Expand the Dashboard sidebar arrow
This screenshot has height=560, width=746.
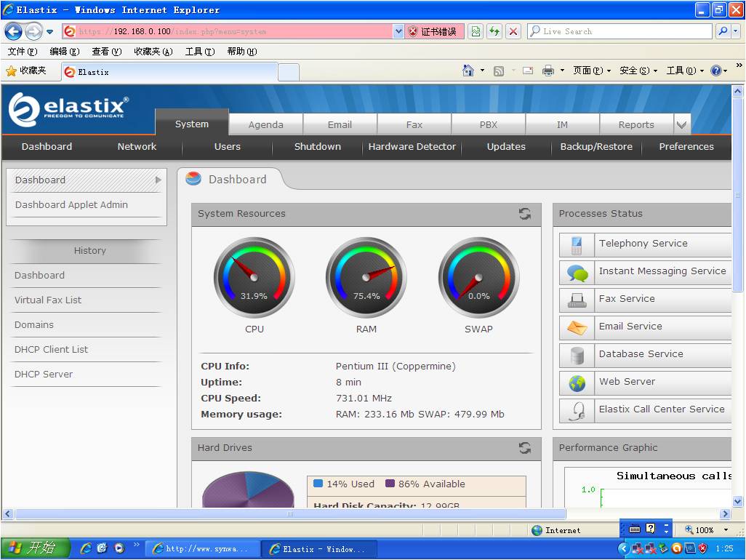(x=158, y=180)
